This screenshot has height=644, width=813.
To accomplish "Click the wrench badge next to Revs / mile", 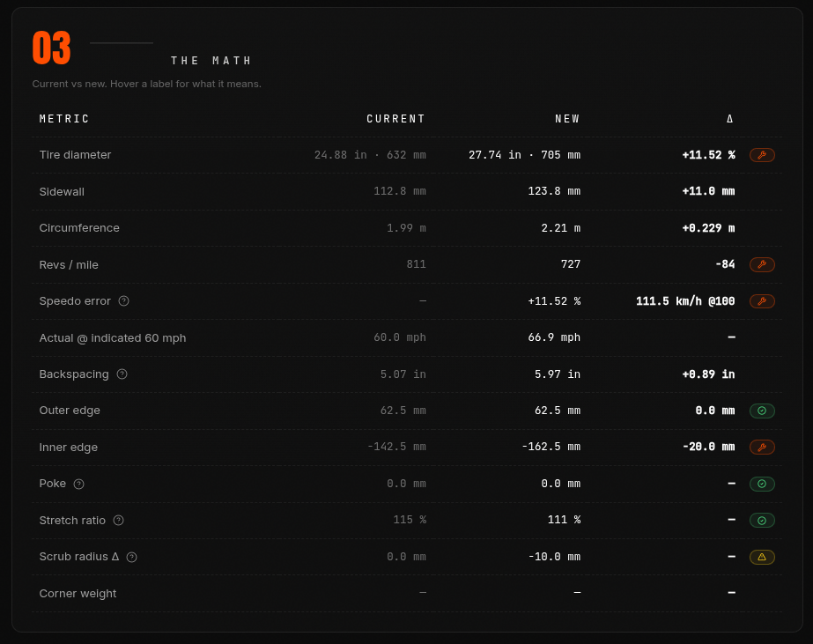I will click(x=762, y=264).
